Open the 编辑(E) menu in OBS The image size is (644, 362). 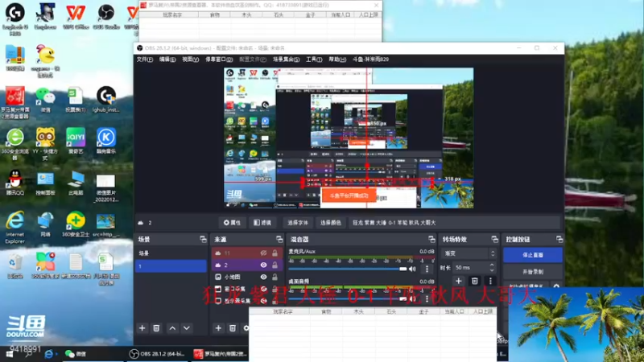click(167, 60)
